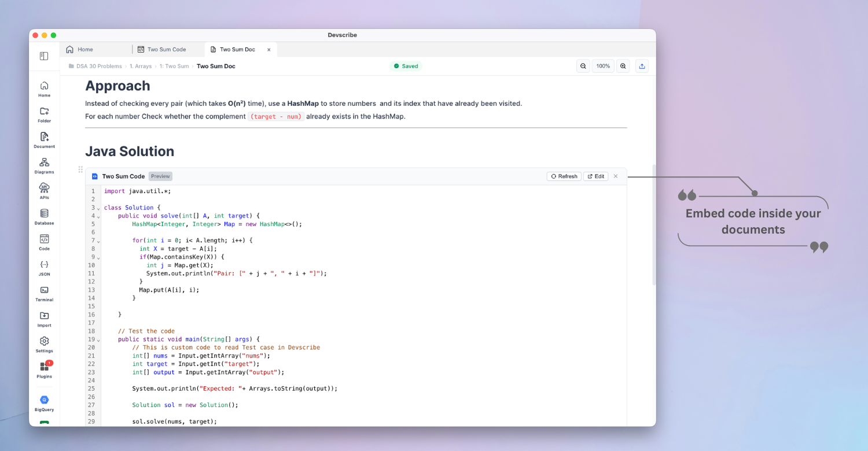Open the Plugins panel
The height and width of the screenshot is (451, 868).
[x=44, y=370]
